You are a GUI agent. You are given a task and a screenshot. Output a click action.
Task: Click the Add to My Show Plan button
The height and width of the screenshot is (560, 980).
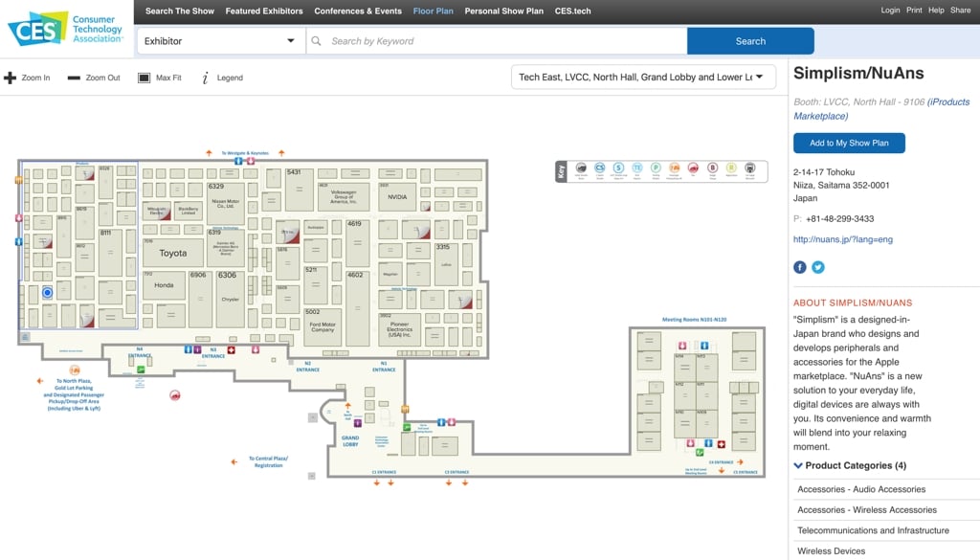849,143
